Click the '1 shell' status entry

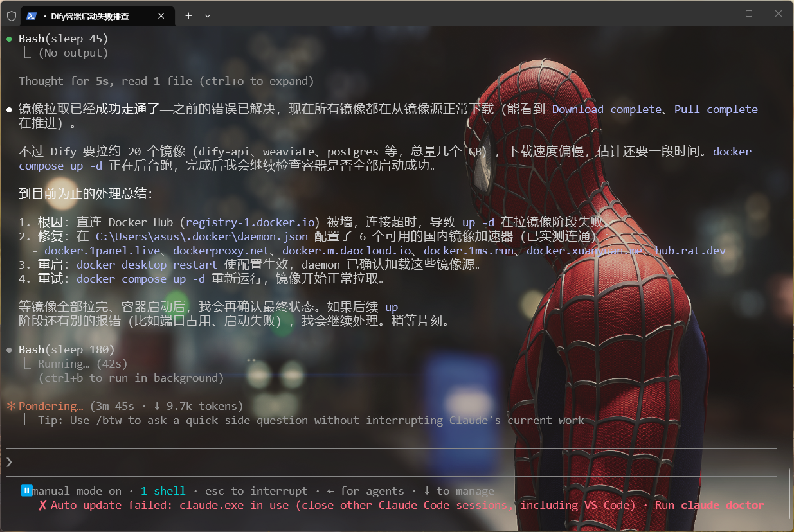coord(163,491)
